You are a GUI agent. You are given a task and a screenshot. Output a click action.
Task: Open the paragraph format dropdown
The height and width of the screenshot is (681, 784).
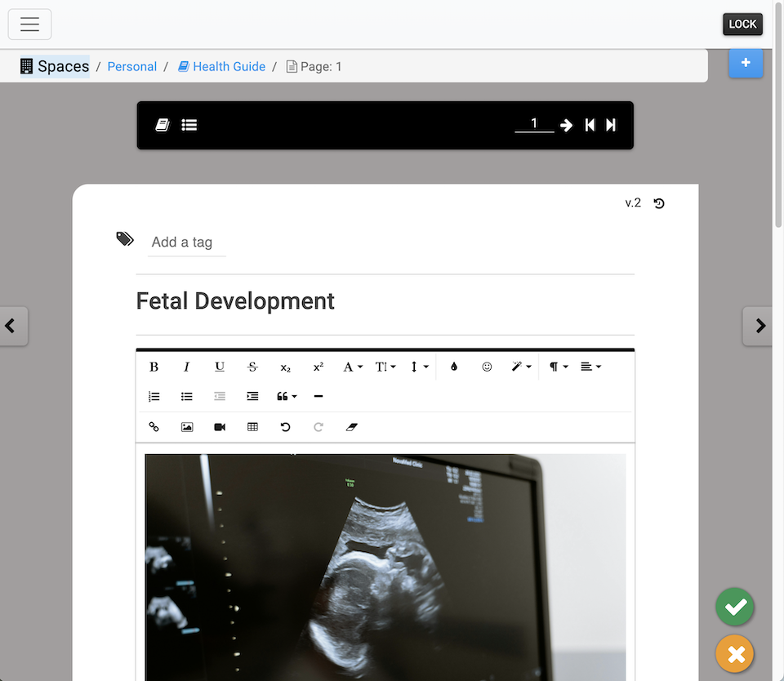click(558, 367)
